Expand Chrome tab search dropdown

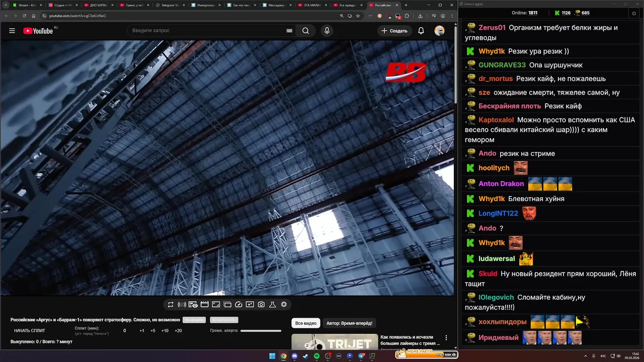click(5, 5)
